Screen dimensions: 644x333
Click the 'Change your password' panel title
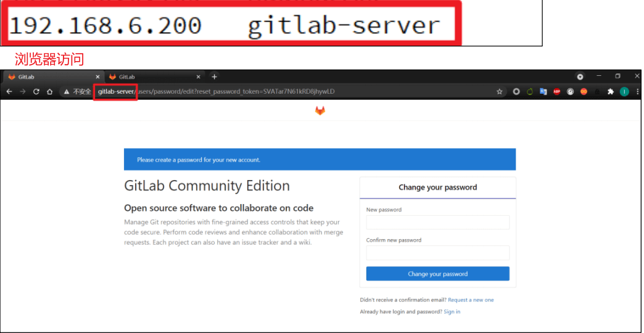pos(438,187)
